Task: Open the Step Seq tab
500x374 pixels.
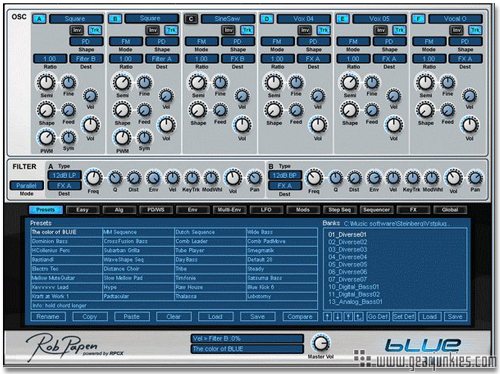Action: (x=339, y=210)
